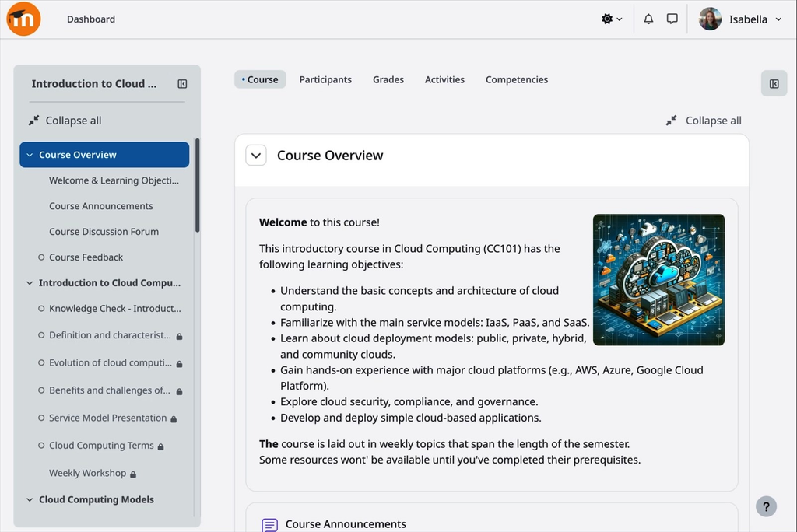Open the Moodle home logo
Screen dimensions: 797x532
(x=23, y=19)
